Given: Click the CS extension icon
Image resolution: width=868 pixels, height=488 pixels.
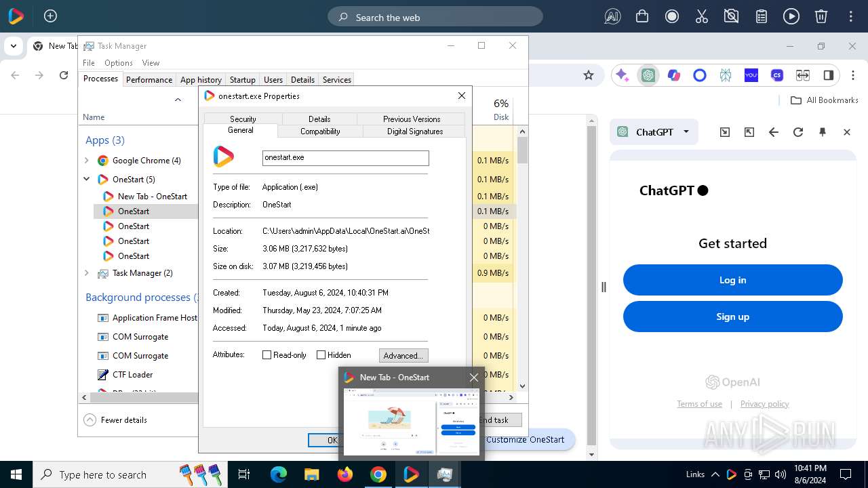Looking at the screenshot, I should point(777,75).
